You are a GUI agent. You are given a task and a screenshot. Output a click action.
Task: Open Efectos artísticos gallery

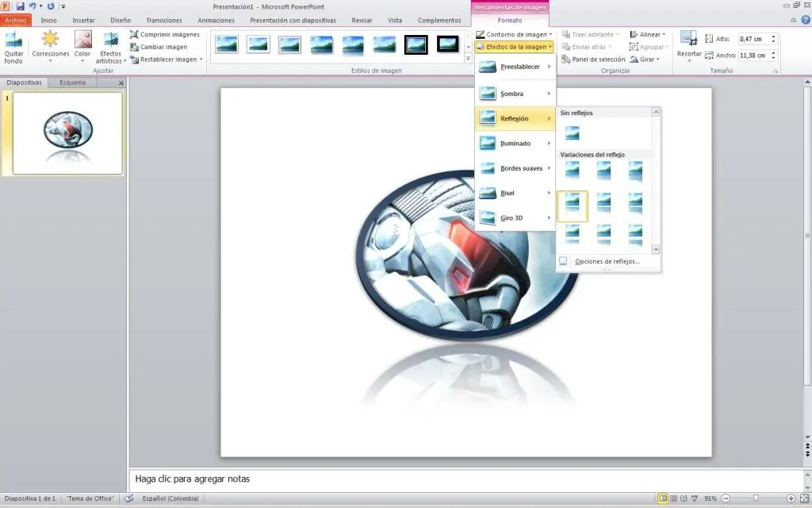pos(110,48)
